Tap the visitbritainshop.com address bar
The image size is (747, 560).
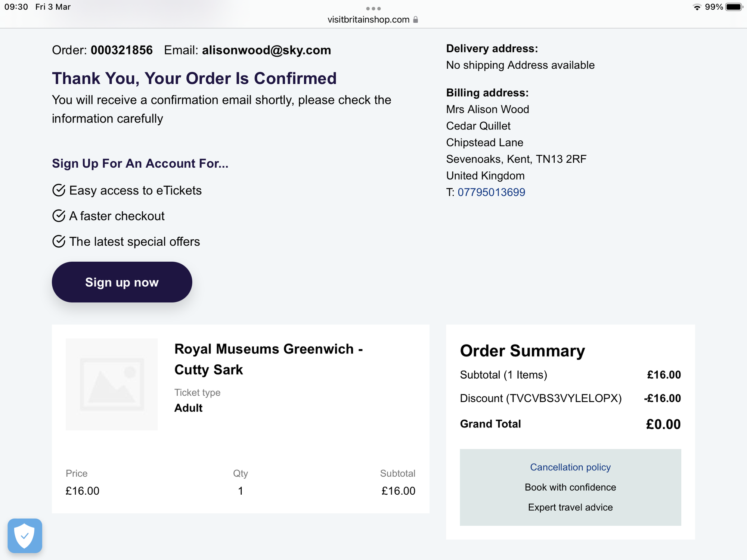click(x=368, y=20)
